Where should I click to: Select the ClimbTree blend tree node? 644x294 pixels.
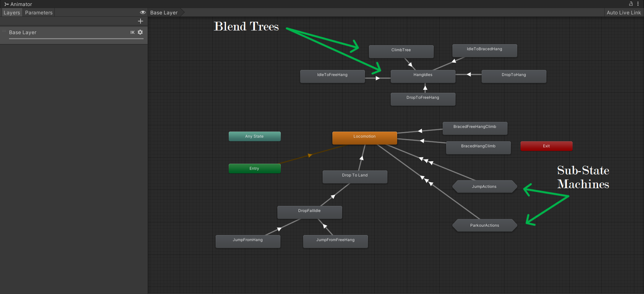401,51
